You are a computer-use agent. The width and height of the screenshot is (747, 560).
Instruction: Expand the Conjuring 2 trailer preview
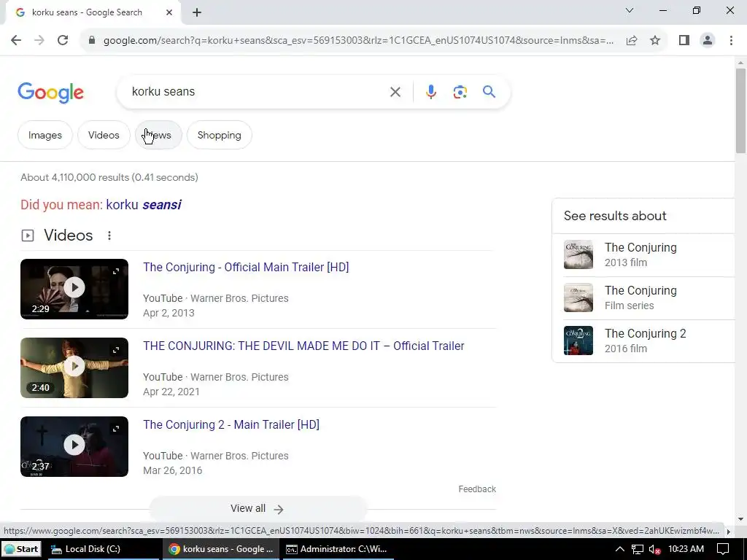pos(116,429)
